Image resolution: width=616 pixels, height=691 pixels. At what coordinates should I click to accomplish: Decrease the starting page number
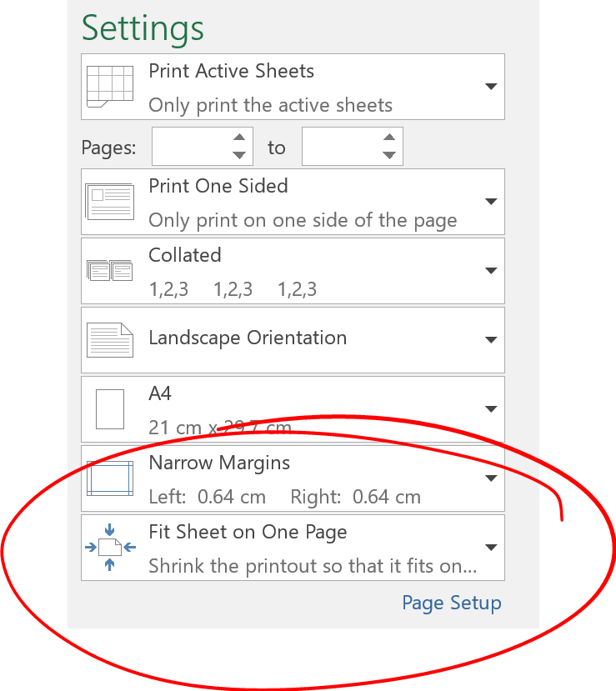tap(239, 155)
